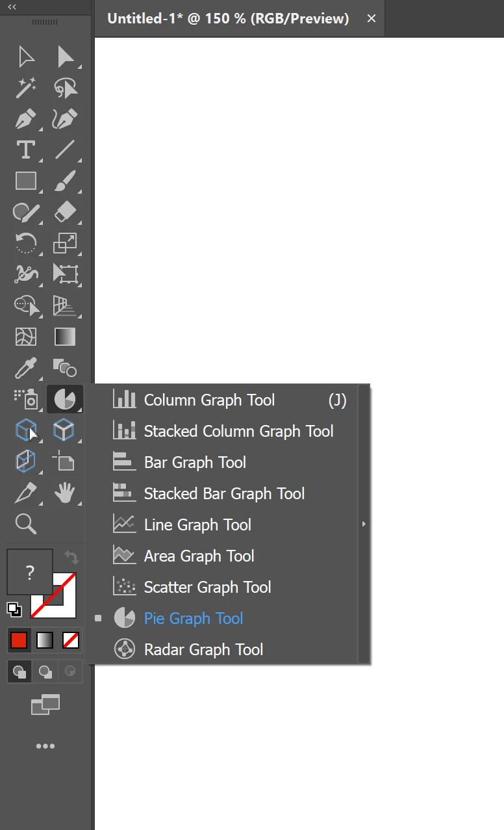Select the Lasso tool

point(65,87)
